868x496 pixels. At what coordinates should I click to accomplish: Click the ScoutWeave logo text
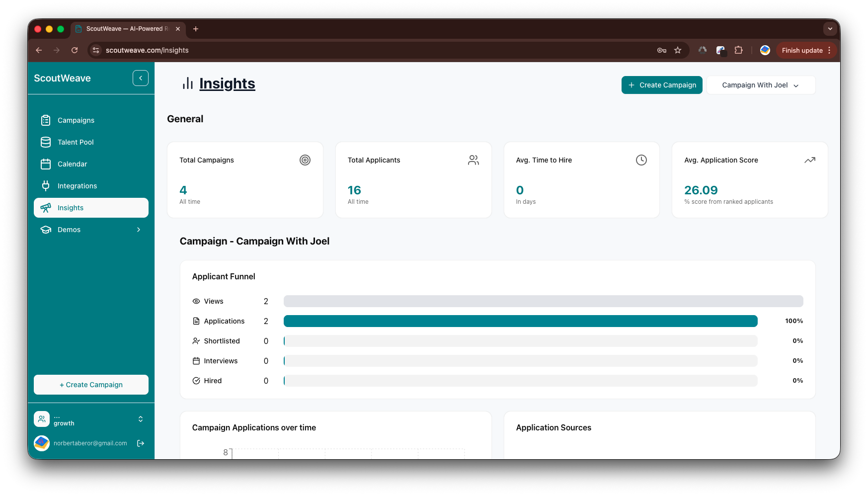click(x=62, y=78)
